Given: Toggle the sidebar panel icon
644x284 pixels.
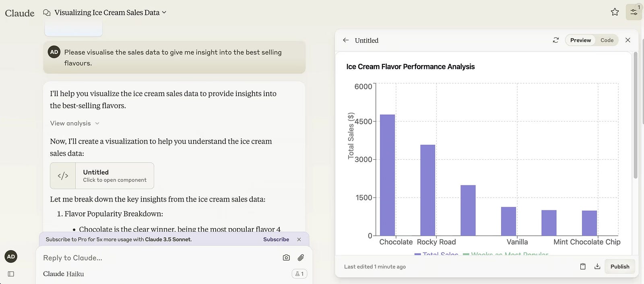Looking at the screenshot, I should 11,274.
